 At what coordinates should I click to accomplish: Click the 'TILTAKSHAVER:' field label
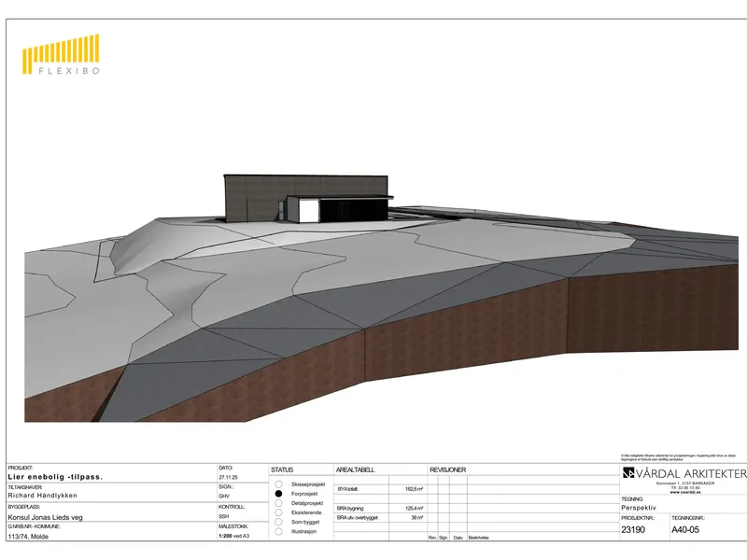[25, 487]
